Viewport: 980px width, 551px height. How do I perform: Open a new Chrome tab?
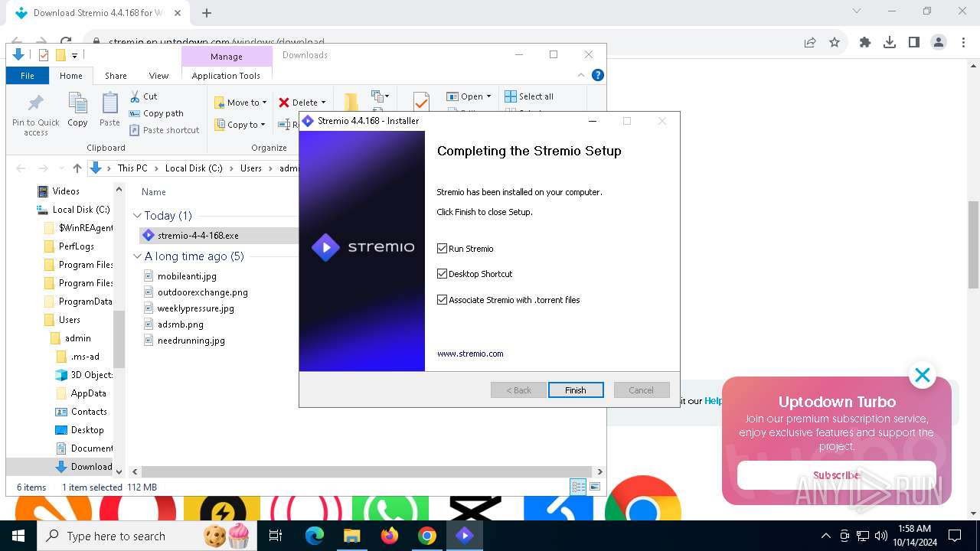coord(206,12)
